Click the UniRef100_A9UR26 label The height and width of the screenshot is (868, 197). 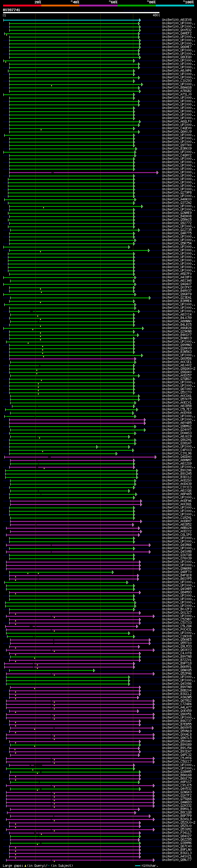(177, 328)
